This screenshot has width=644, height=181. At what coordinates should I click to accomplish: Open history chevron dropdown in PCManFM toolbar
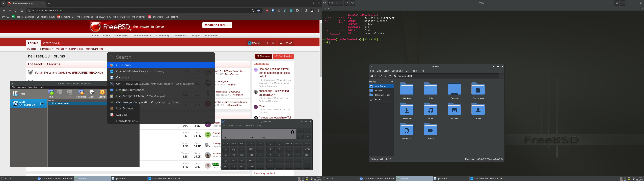(381, 76)
